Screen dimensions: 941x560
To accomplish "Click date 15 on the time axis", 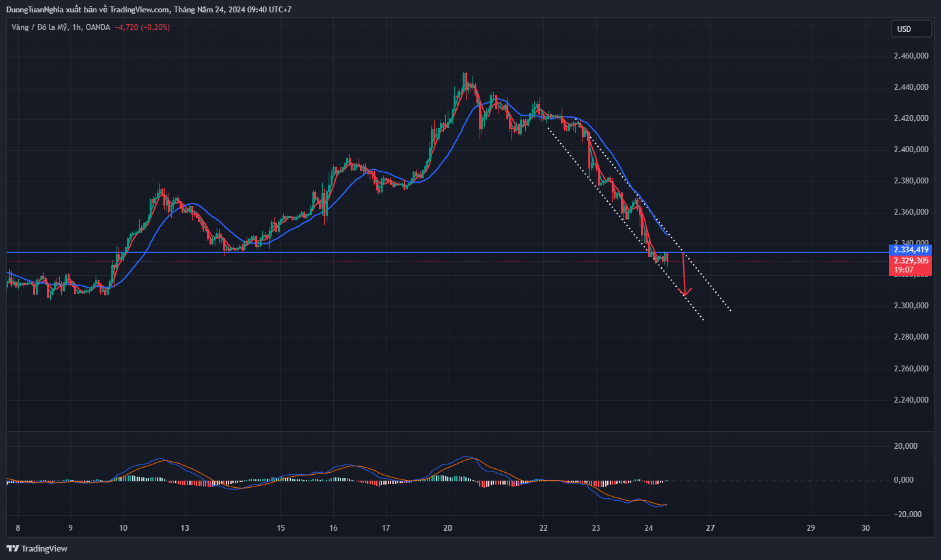I will point(280,527).
